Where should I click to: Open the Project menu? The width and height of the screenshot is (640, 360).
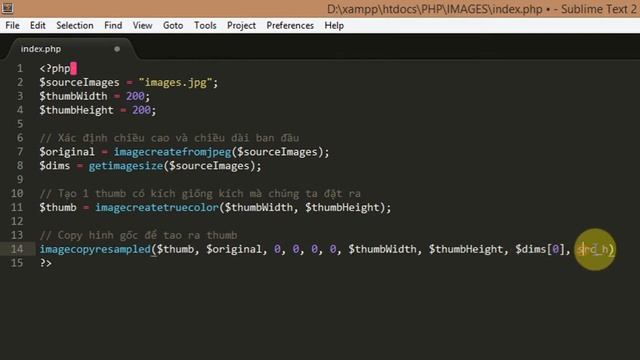pyautogui.click(x=241, y=25)
